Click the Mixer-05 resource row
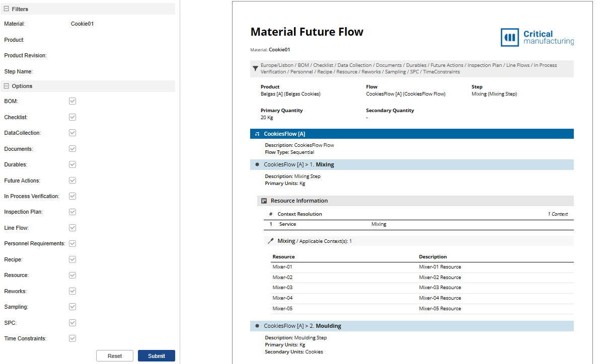This screenshot has height=364, width=603. (x=423, y=308)
